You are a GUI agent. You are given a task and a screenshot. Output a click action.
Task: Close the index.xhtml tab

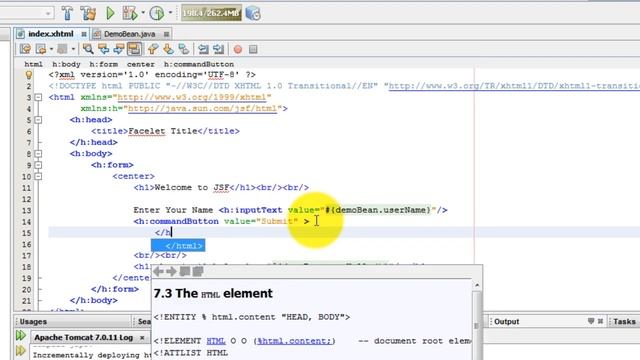tap(84, 34)
